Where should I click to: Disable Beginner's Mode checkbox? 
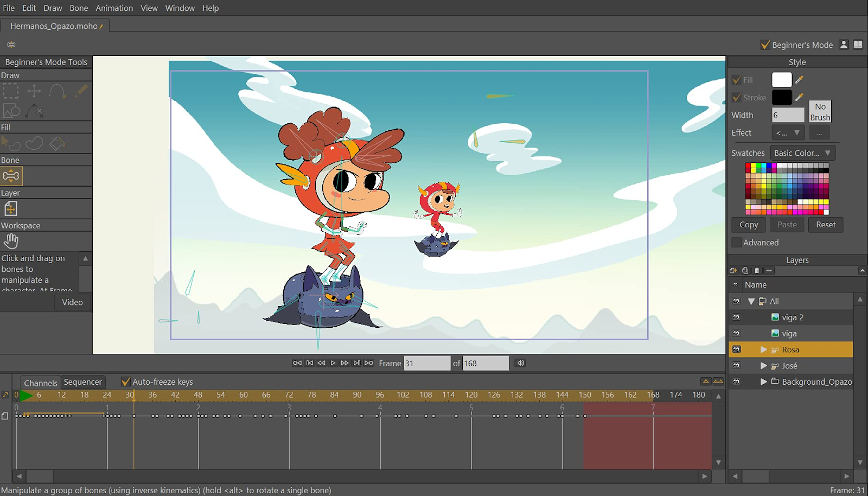pyautogui.click(x=766, y=45)
